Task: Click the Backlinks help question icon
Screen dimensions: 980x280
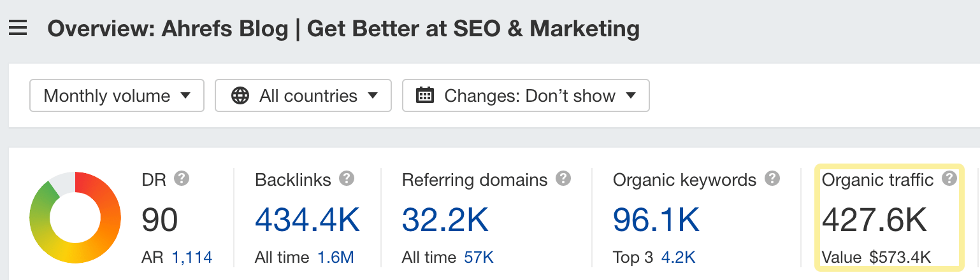Action: click(x=347, y=179)
